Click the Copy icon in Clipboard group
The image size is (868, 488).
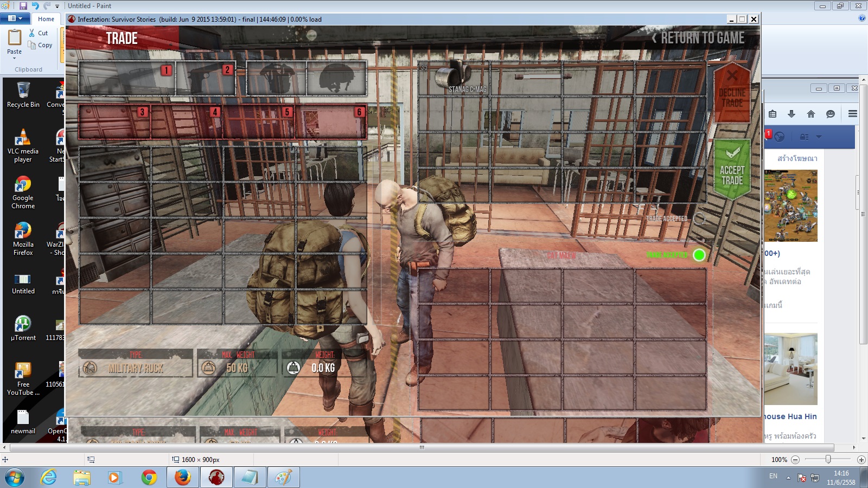[32, 46]
